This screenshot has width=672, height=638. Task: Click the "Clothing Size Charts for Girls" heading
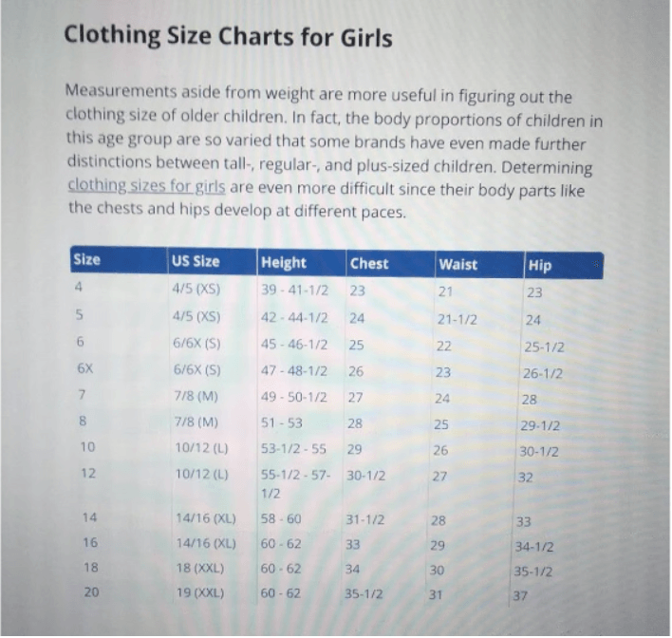tap(228, 38)
